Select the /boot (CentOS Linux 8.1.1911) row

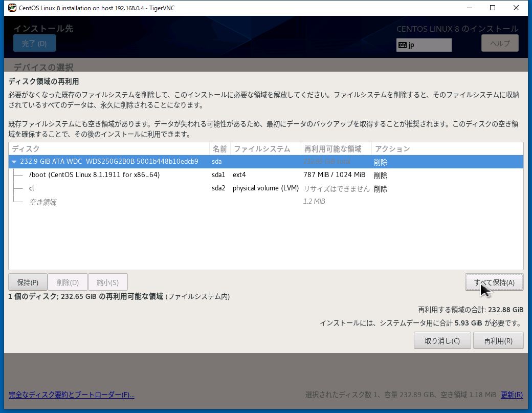tap(266, 175)
